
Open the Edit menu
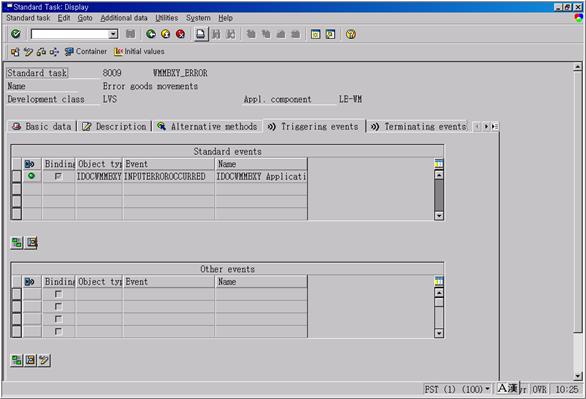[x=64, y=18]
